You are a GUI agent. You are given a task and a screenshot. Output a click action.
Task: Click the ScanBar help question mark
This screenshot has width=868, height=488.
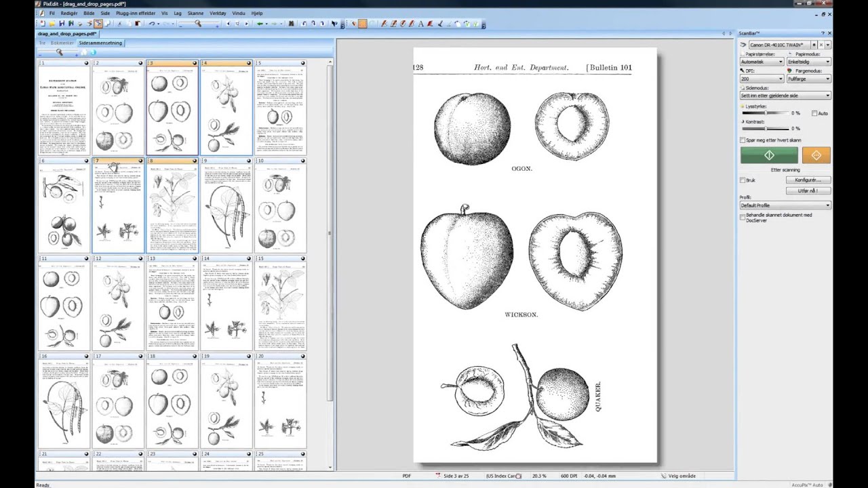823,33
